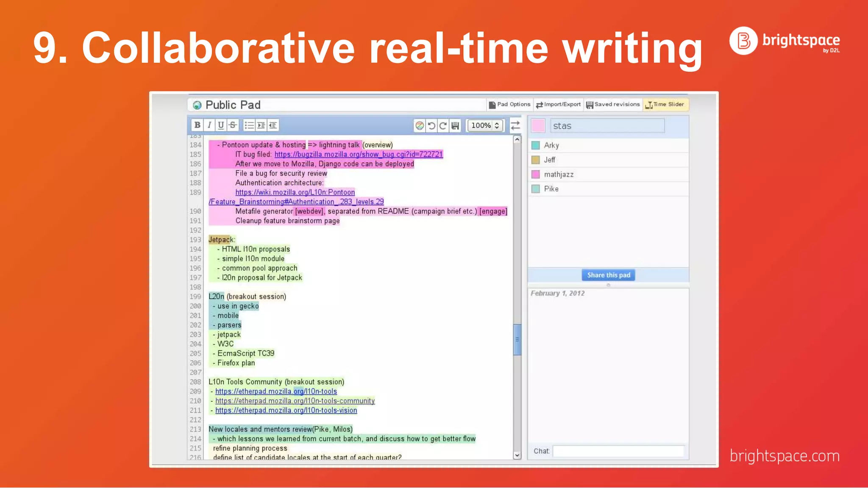Open the Time Slider tab
Viewport: 868px width, 488px height.
(x=665, y=104)
